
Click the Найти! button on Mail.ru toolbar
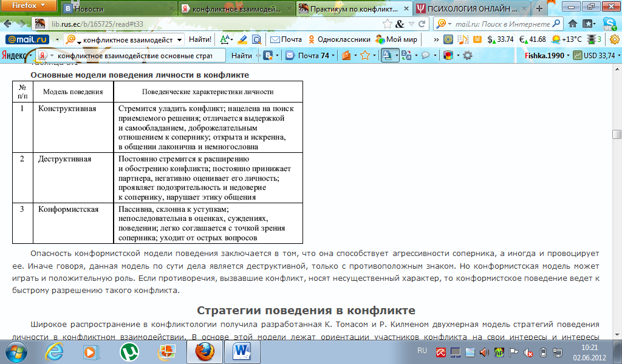tap(200, 39)
